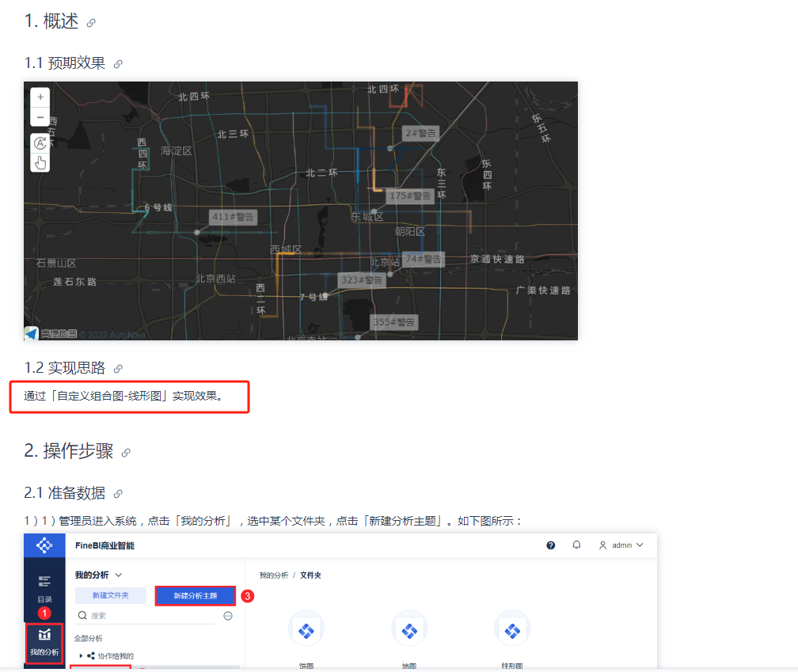Open the notifications bell icon
This screenshot has width=798, height=672.
[x=576, y=545]
